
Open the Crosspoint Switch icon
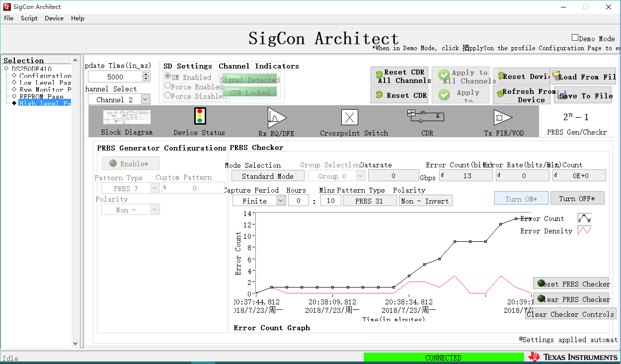(x=350, y=117)
